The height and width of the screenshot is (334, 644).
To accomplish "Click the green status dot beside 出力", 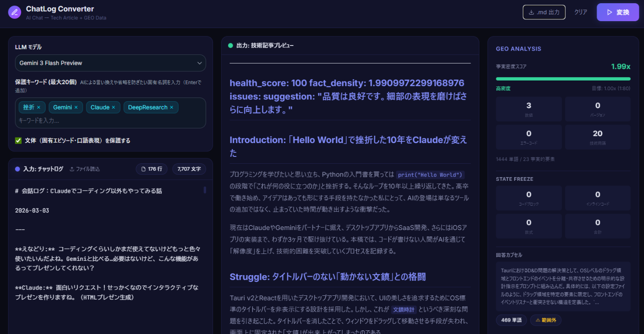I will click(x=230, y=46).
